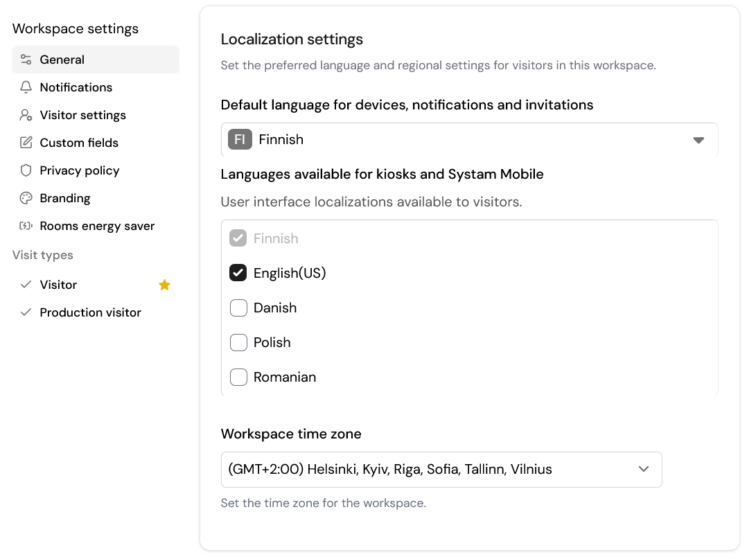The image size is (756, 559).
Task: Expand the Workspace time zone dropdown
Action: (441, 470)
